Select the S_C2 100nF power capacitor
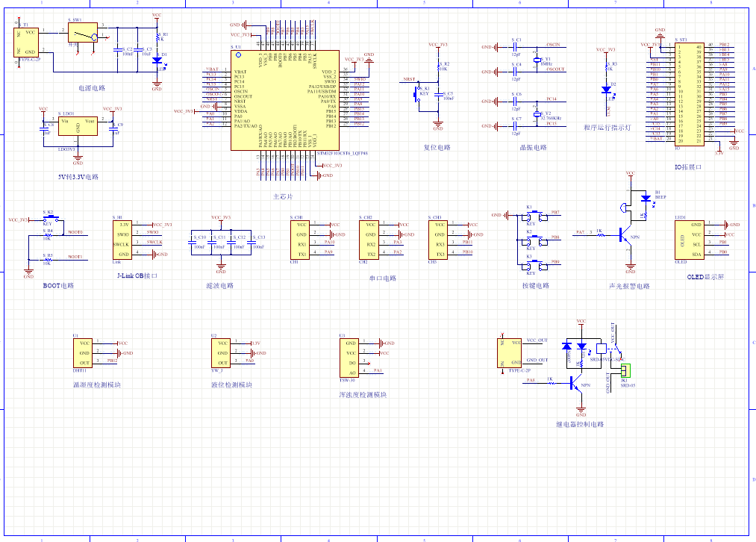Image resolution: width=756 pixels, height=542 pixels. coord(117,50)
